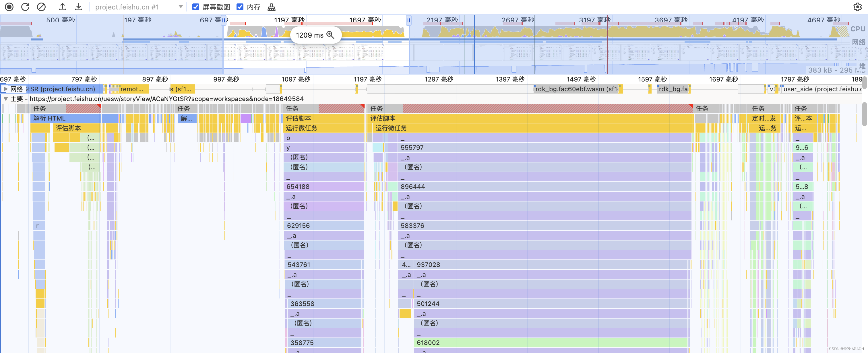Toggle the 内存 checkbox
Screen dimensions: 868x353
point(240,7)
